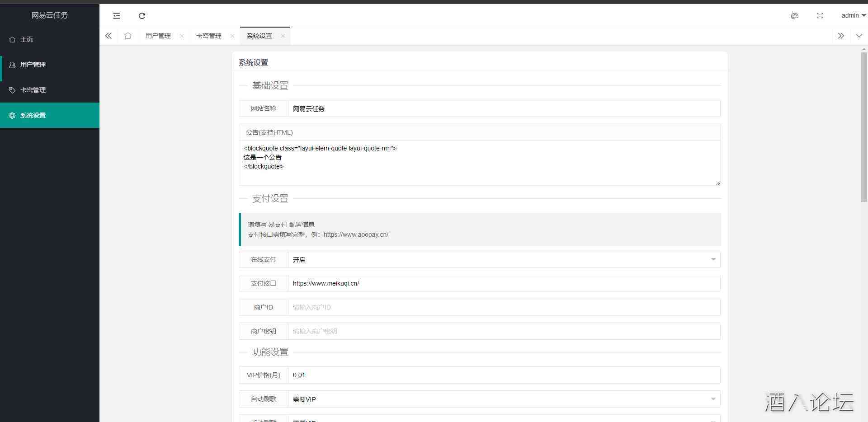The width and height of the screenshot is (868, 422).
Task: Open the theme palette icon
Action: (x=794, y=16)
